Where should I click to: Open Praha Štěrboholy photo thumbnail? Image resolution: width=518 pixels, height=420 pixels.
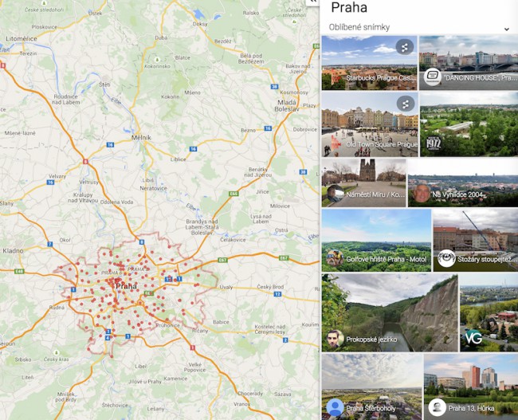[372, 387]
